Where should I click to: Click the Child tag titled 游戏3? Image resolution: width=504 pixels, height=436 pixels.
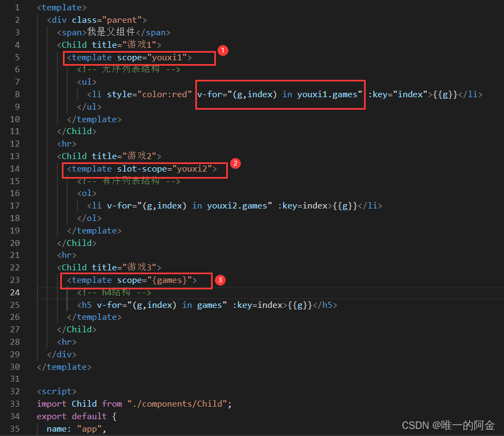coord(109,267)
